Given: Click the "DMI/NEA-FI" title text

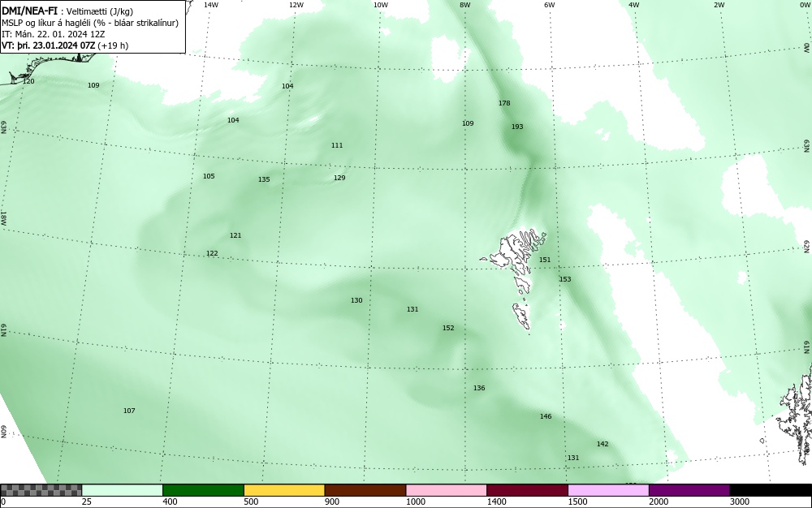Looking at the screenshot, I should pos(29,11).
